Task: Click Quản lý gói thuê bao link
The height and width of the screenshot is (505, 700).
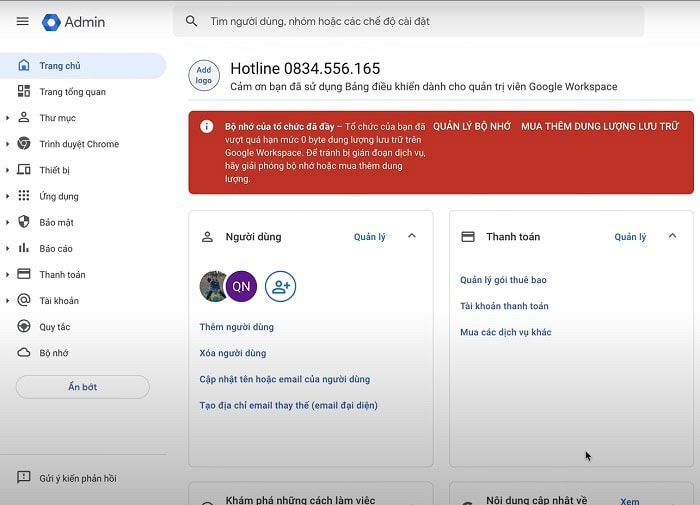Action: pos(503,280)
